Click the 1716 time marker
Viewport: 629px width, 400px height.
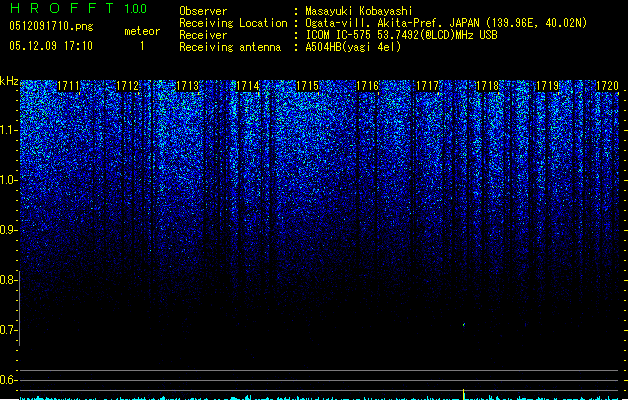(367, 86)
